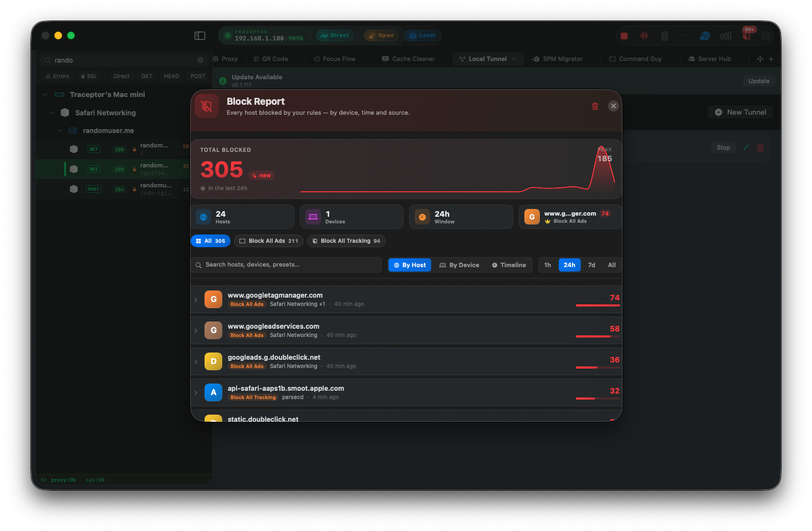The width and height of the screenshot is (812, 531).
Task: Expand the api-safari-aaps1b.smoot.apple.com row
Action: coord(196,393)
